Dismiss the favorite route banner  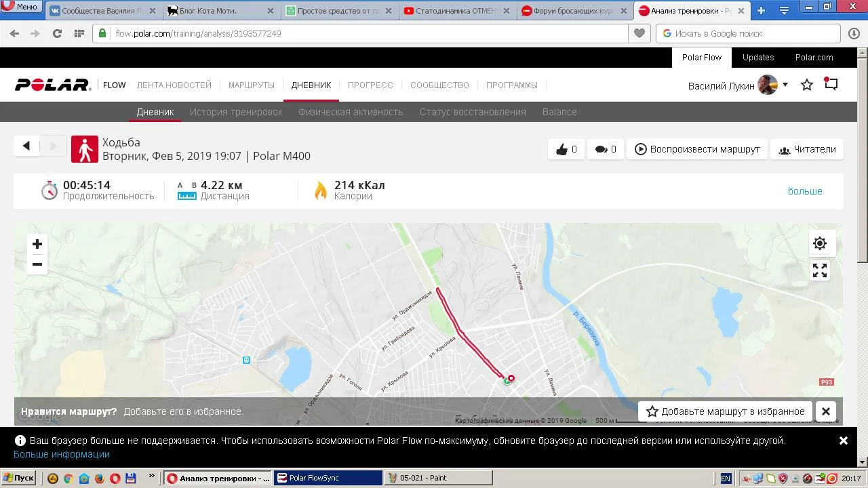(x=826, y=411)
